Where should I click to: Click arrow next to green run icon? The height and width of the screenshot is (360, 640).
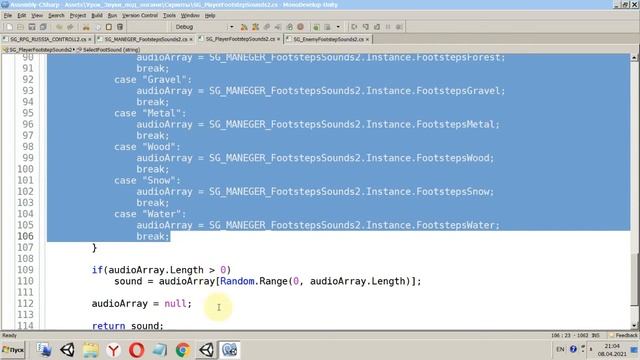point(338,27)
